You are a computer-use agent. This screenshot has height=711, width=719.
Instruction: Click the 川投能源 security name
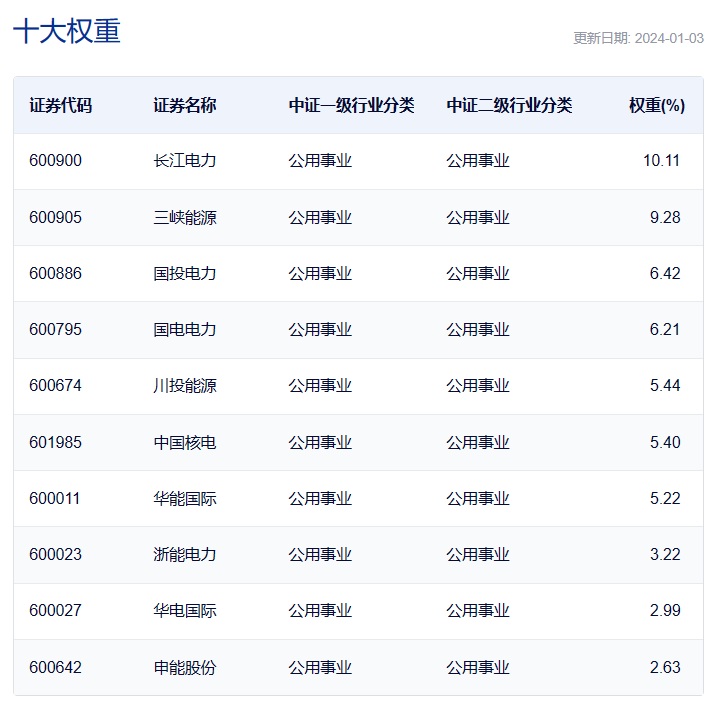click(x=185, y=385)
